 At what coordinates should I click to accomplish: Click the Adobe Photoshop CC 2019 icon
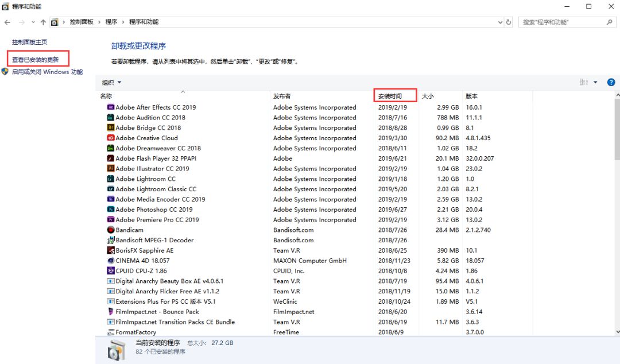click(111, 210)
